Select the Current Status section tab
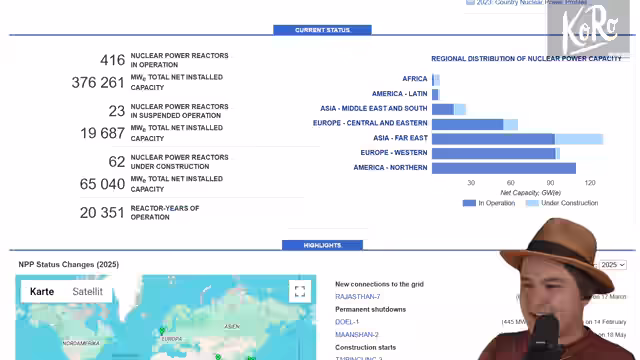The height and width of the screenshot is (360, 640). (x=322, y=30)
